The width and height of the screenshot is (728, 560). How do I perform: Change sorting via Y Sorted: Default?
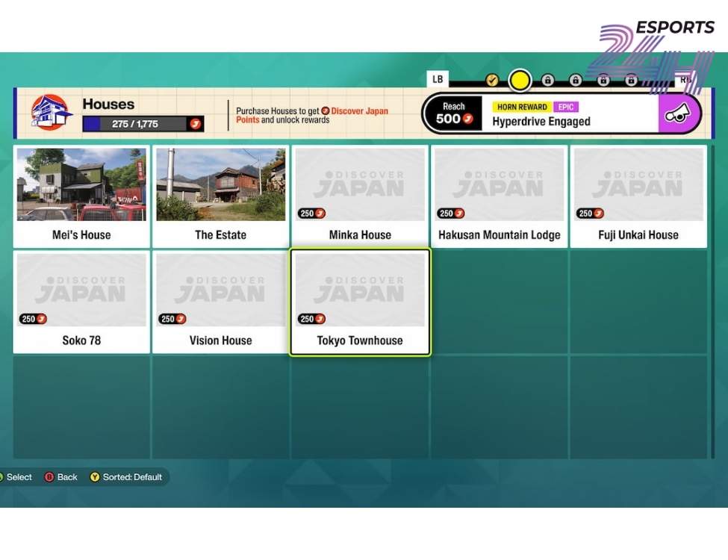126,477
